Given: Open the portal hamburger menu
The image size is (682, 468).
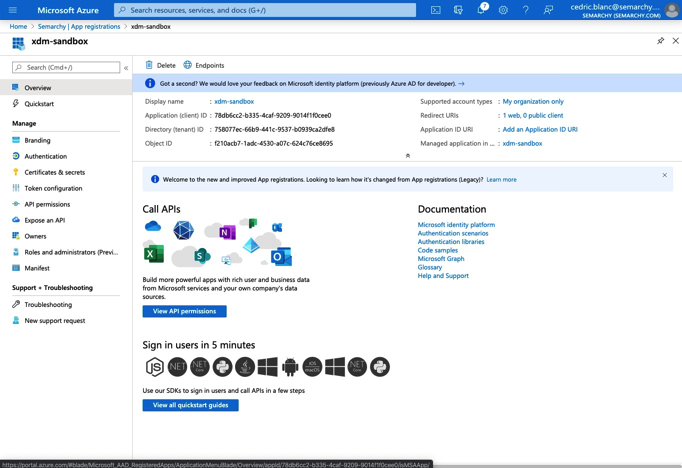Looking at the screenshot, I should pos(13,10).
